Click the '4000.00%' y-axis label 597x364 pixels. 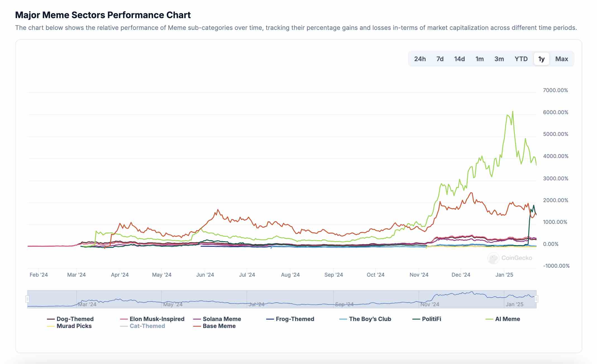tap(556, 156)
